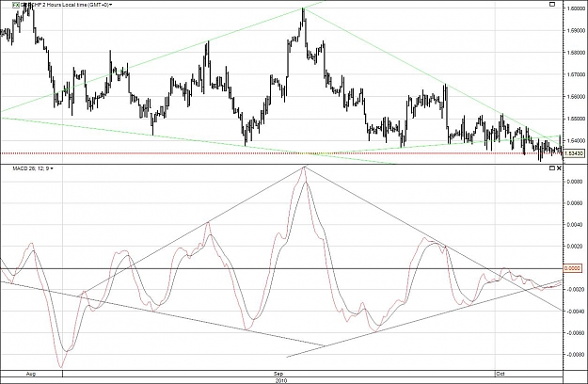Select the red dotted current price line
588x384 pixels.
(x=281, y=153)
